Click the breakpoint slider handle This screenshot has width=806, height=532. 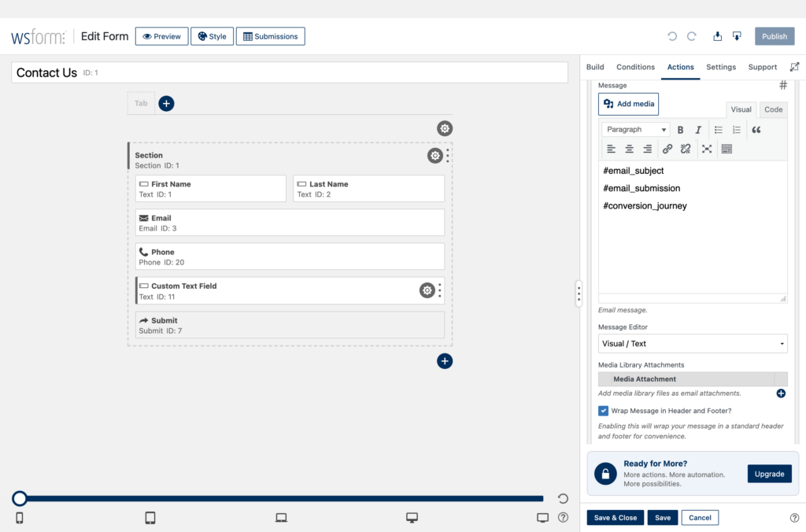click(x=20, y=498)
